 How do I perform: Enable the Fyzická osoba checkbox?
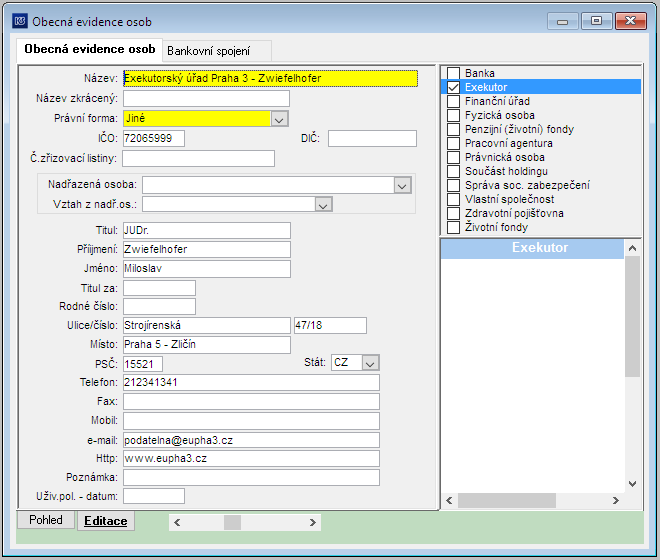click(453, 115)
